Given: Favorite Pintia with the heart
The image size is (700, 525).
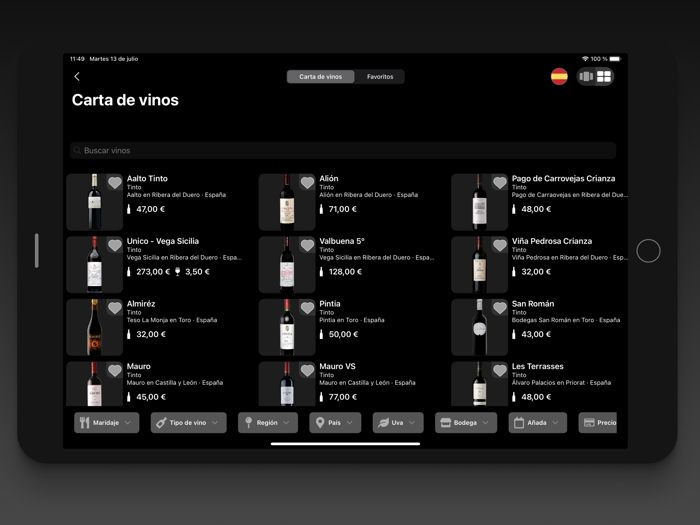Looking at the screenshot, I should coord(307,308).
